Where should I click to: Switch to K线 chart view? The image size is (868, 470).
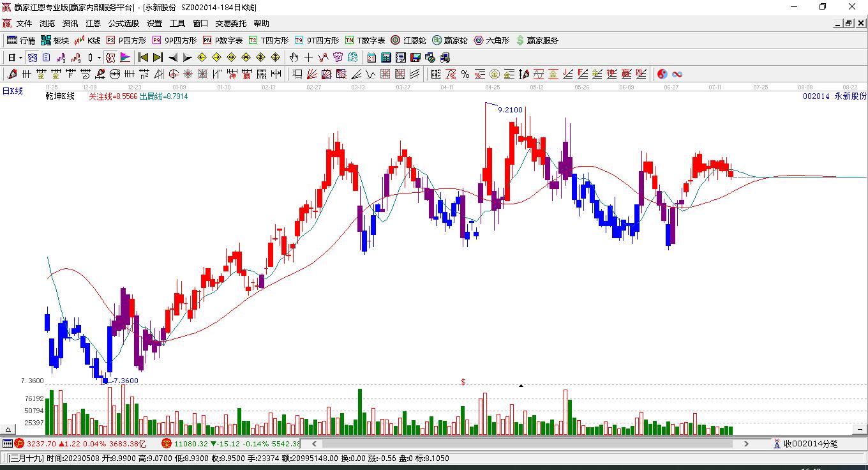tap(87, 40)
